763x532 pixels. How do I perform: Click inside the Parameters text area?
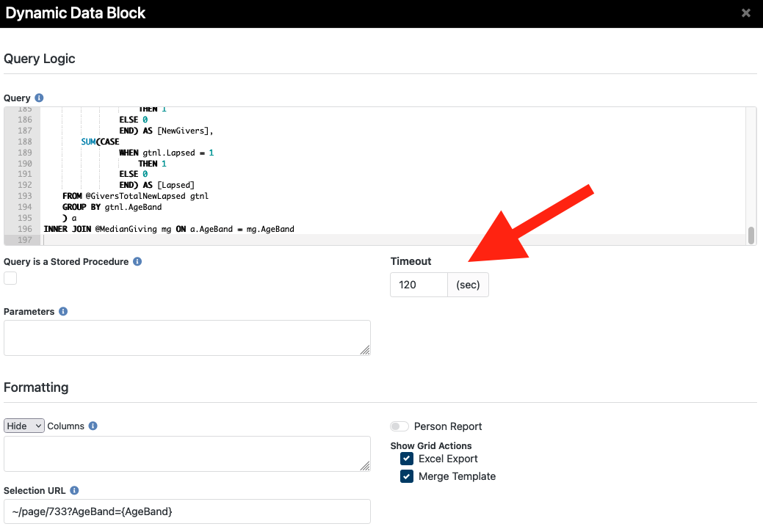(x=187, y=338)
